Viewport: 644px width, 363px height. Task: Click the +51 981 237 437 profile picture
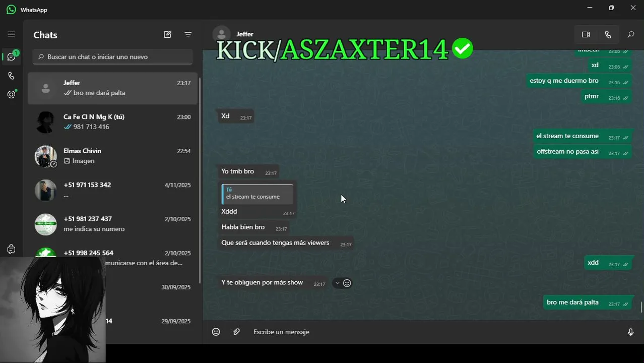pyautogui.click(x=45, y=224)
